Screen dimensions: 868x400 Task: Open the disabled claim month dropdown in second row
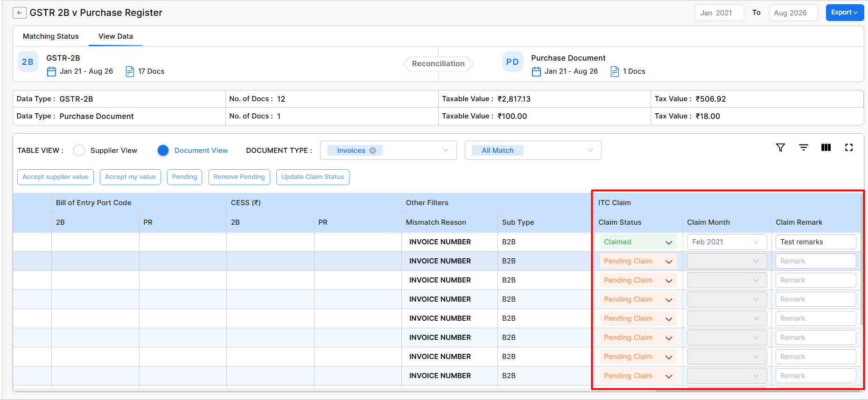727,261
